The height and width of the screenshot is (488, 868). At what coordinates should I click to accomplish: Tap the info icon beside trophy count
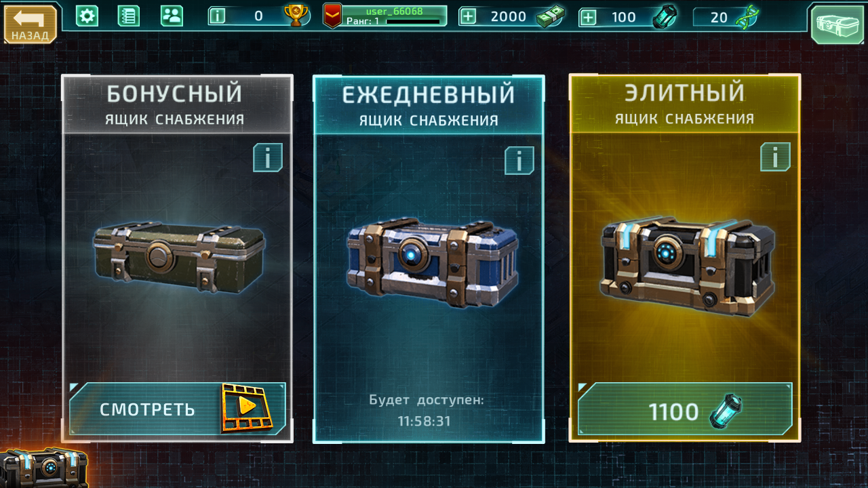[217, 16]
